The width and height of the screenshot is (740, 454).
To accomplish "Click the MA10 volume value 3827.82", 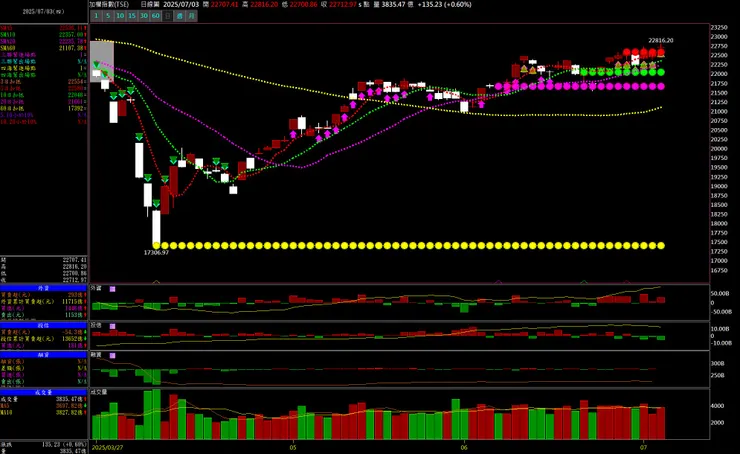I will tap(71, 412).
